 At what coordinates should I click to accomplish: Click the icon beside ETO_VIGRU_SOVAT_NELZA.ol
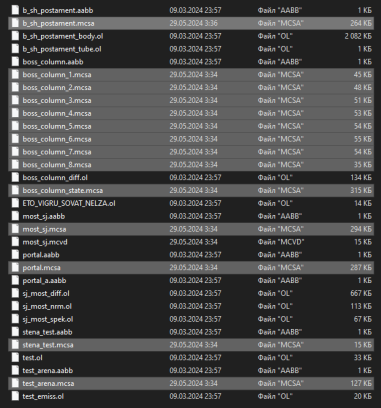pyautogui.click(x=15, y=203)
